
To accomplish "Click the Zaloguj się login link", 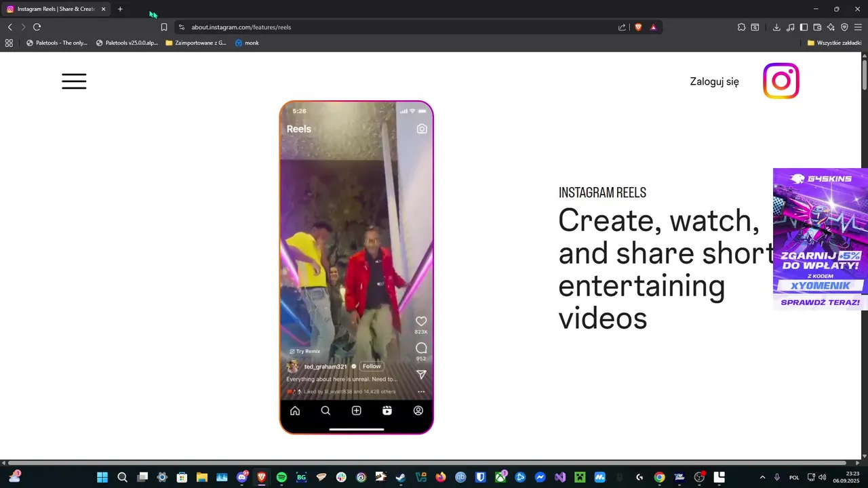I will tap(714, 81).
